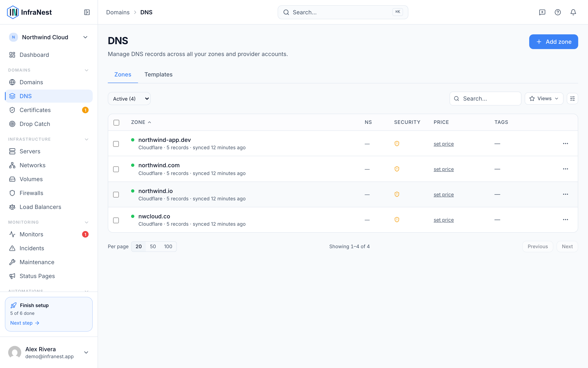Image resolution: width=588 pixels, height=368 pixels.
Task: Click the Domains globe icon
Action: coord(12,82)
